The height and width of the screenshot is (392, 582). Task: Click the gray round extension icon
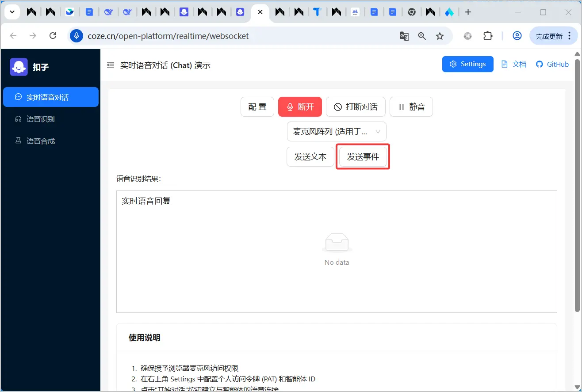click(x=467, y=36)
